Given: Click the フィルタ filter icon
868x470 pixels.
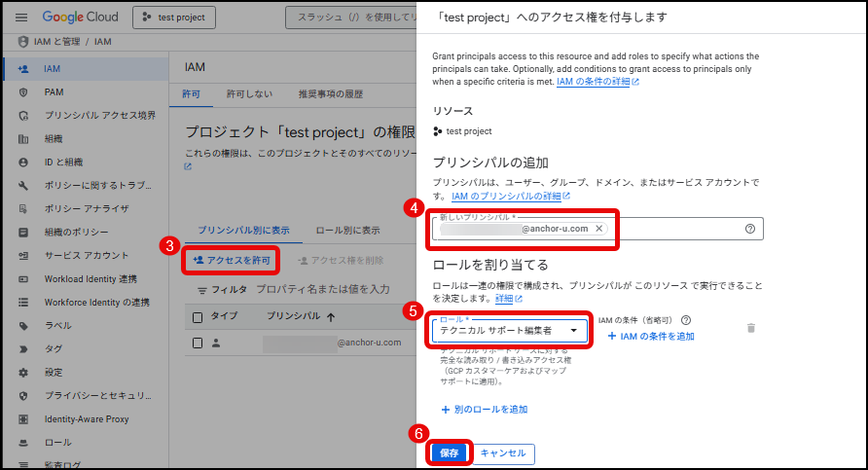Looking at the screenshot, I should (202, 290).
